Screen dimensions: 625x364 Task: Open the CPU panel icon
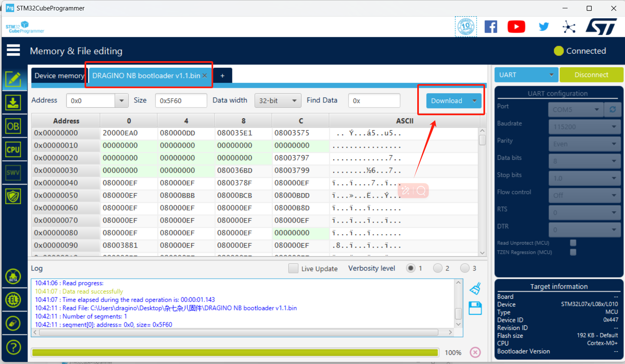[x=13, y=149]
